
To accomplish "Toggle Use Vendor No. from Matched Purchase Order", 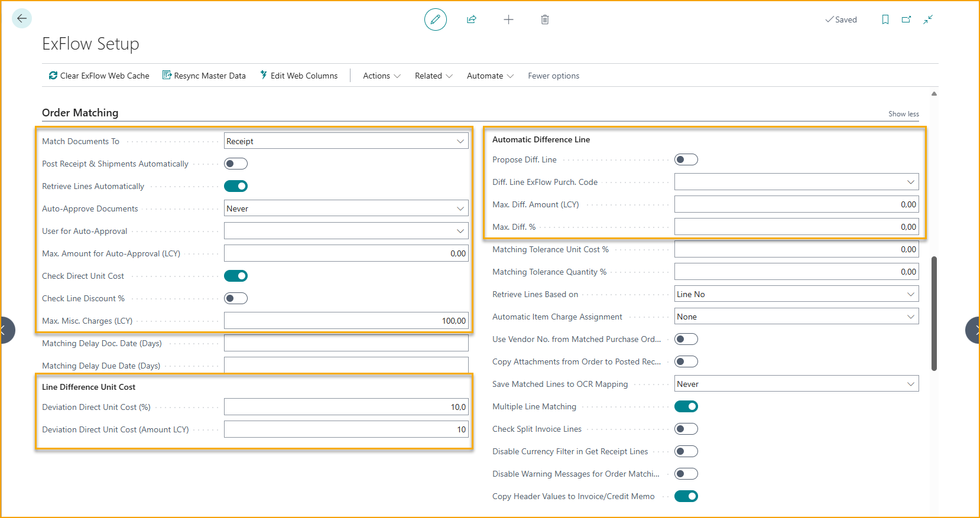I will tap(686, 339).
